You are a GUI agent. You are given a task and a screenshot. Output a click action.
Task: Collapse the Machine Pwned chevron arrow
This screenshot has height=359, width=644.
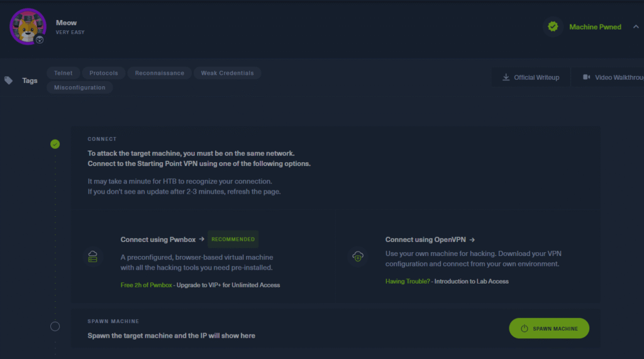pyautogui.click(x=635, y=27)
